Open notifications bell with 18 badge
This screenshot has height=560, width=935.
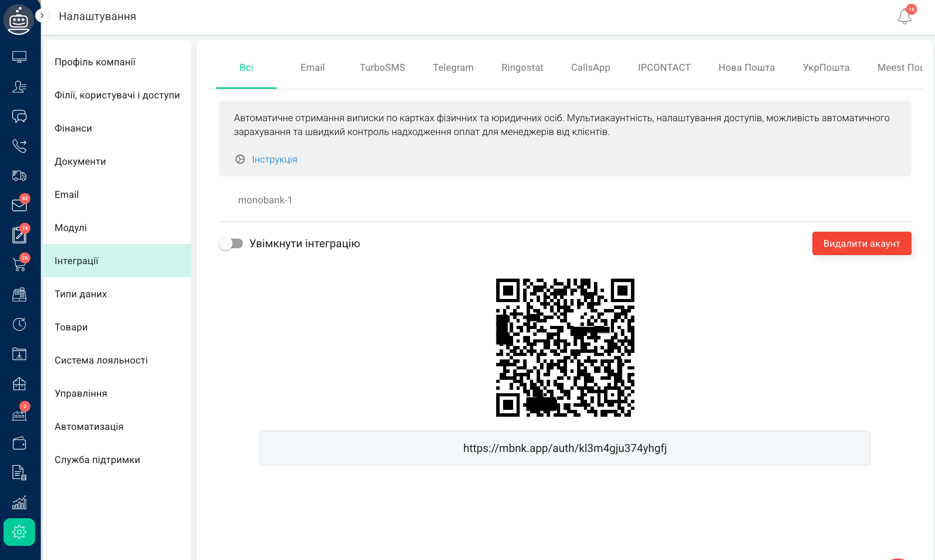904,16
